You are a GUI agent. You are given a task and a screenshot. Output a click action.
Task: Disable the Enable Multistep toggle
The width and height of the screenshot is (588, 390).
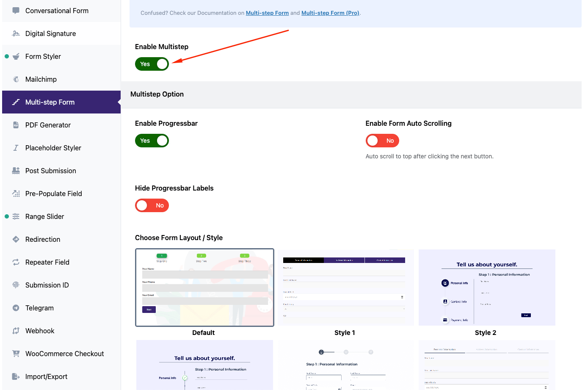point(152,64)
